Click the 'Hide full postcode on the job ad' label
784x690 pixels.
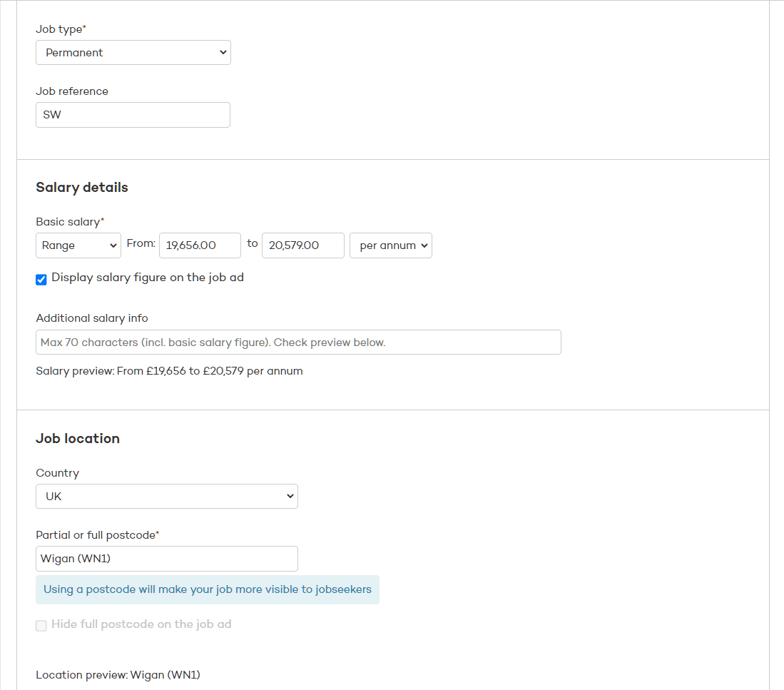coord(141,624)
